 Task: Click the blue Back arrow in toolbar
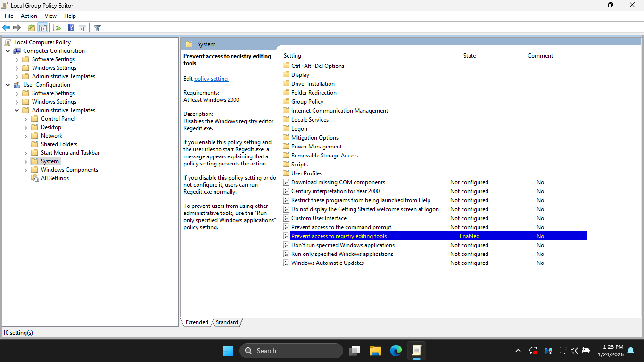[6, 28]
